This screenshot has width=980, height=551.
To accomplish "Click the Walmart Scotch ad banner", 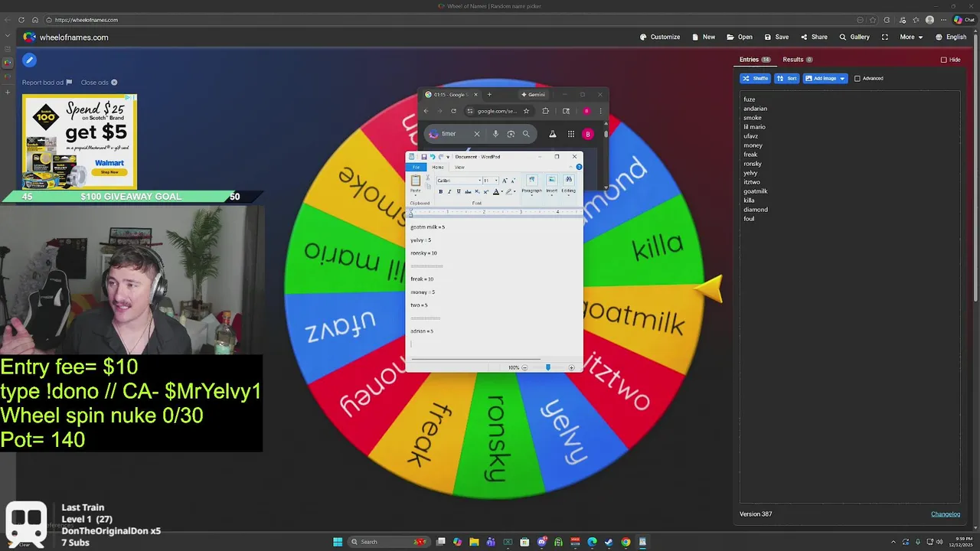I will (x=80, y=142).
